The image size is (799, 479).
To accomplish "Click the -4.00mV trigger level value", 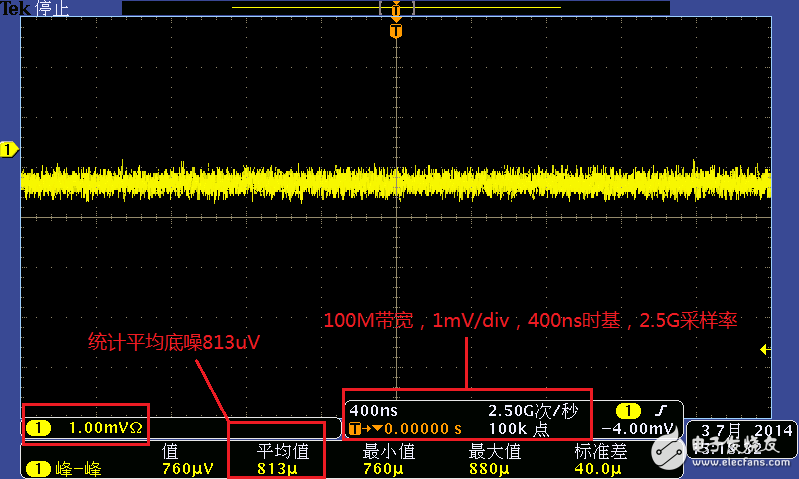I will 642,428.
